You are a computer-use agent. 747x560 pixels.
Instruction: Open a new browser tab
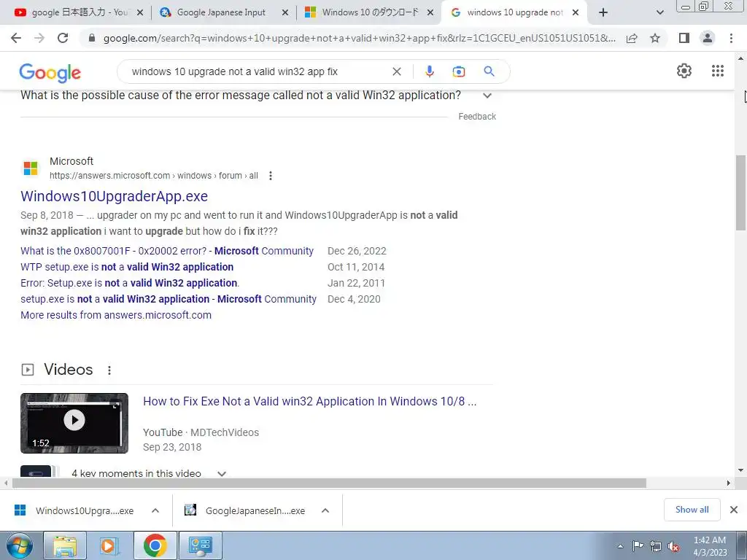click(x=603, y=12)
